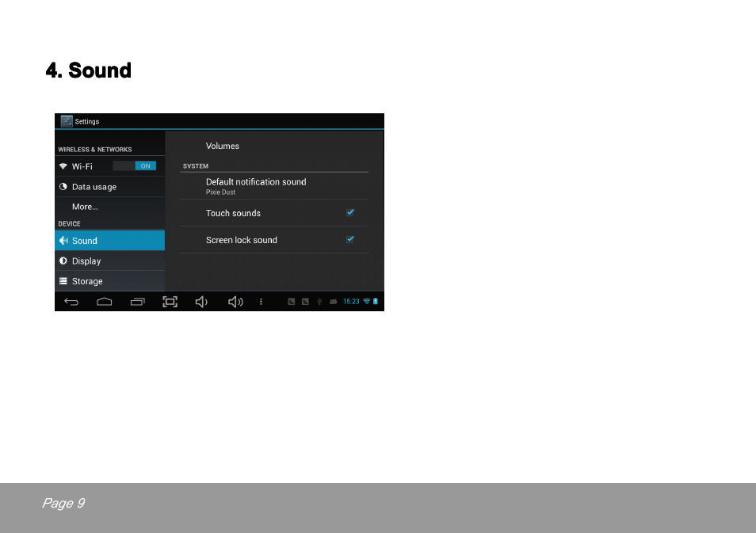Tap the Back navigation icon

71,302
